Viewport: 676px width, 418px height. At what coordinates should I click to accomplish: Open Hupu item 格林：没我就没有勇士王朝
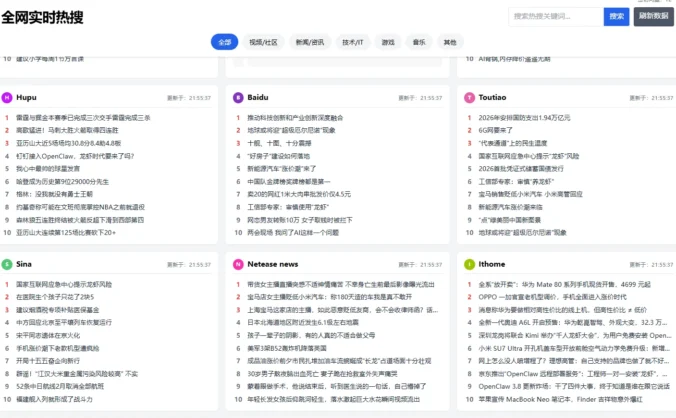[54, 194]
